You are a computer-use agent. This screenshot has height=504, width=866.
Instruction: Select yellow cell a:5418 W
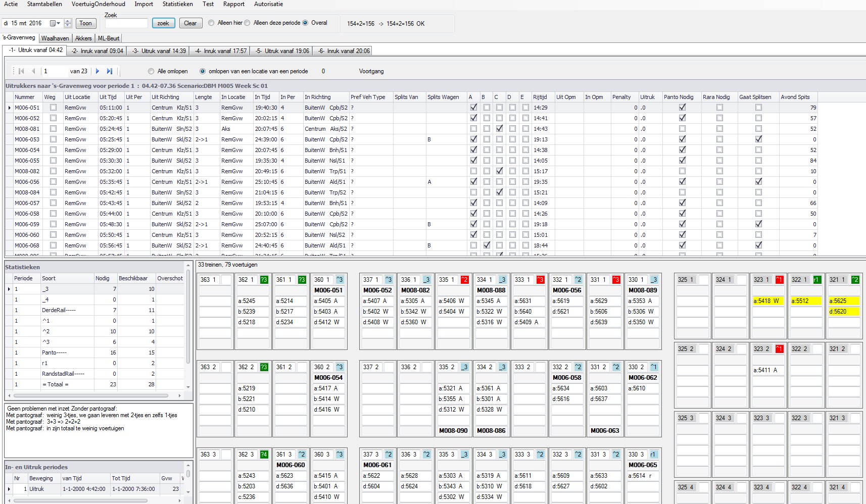[768, 301]
